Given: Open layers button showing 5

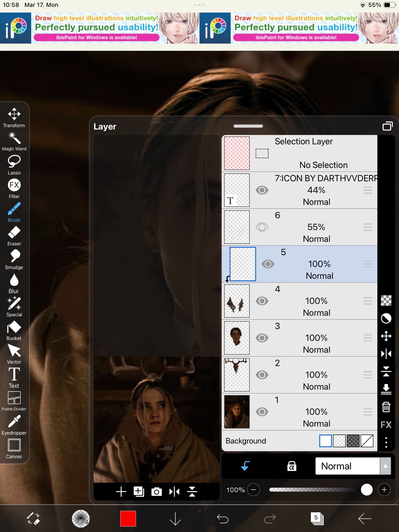Looking at the screenshot, I should (x=317, y=518).
